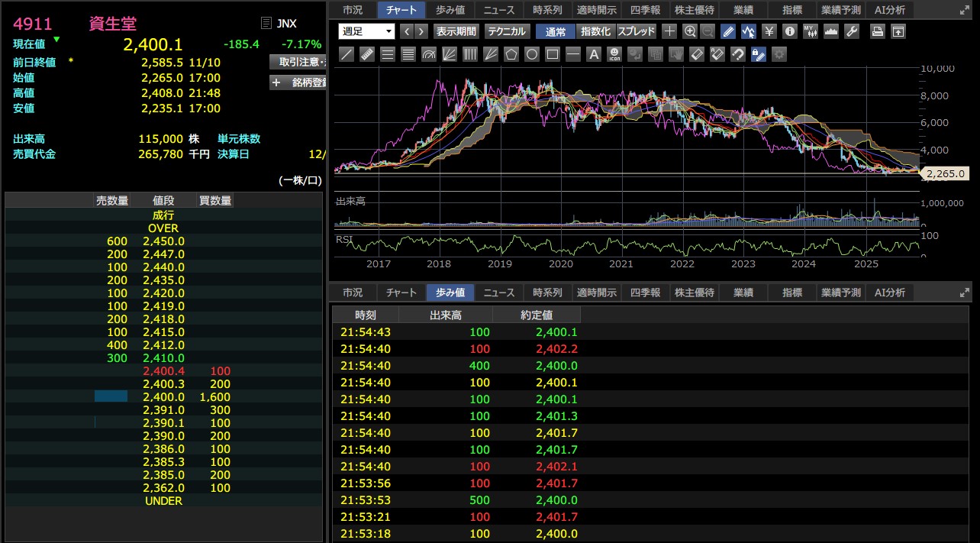Select ask price 2,450.0 in order book

pos(163,241)
